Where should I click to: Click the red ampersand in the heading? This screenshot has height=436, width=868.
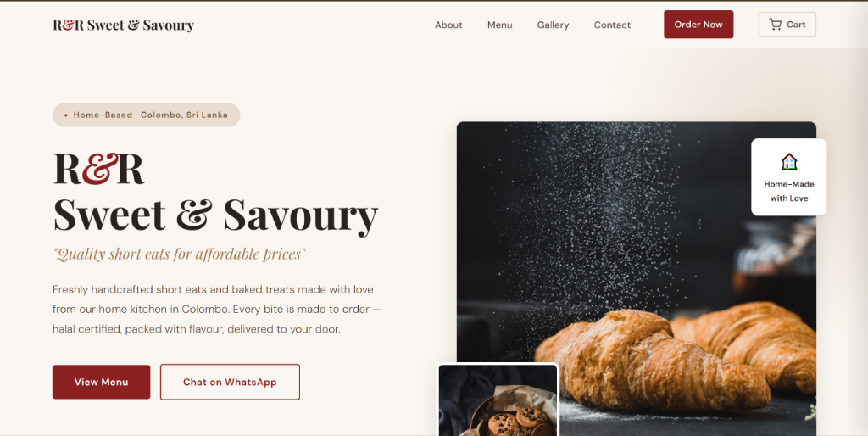pyautogui.click(x=100, y=169)
